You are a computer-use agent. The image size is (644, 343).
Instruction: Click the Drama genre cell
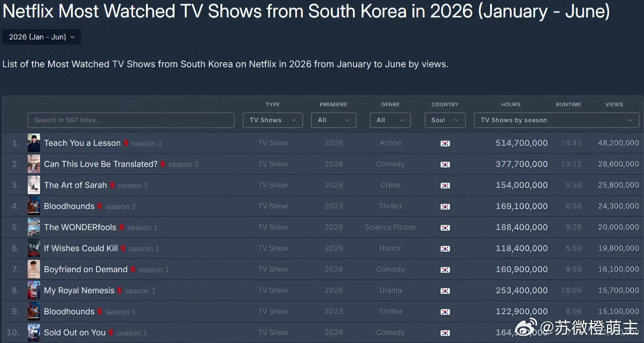(x=390, y=290)
